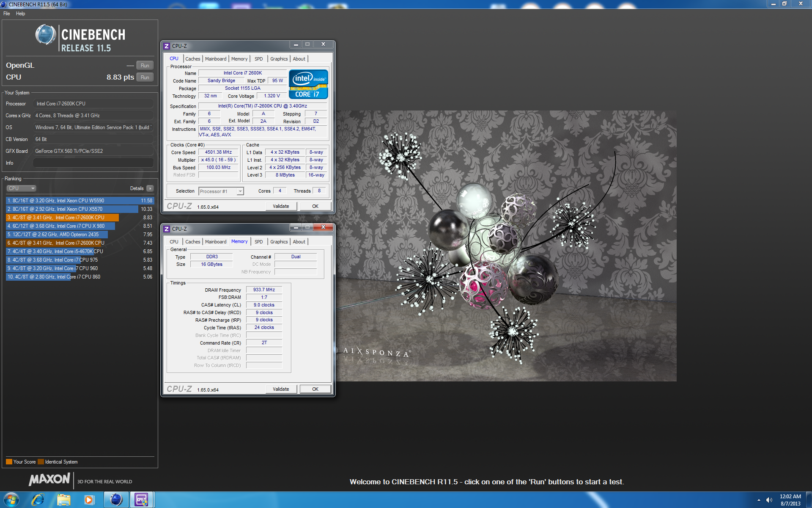Select Mainboard tab in top CPU-Z window
Viewport: 812px width, 508px height.
click(x=216, y=59)
